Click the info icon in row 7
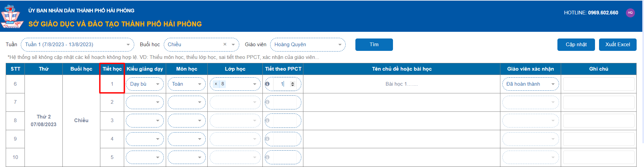This screenshot has width=644, height=167. pyautogui.click(x=267, y=102)
